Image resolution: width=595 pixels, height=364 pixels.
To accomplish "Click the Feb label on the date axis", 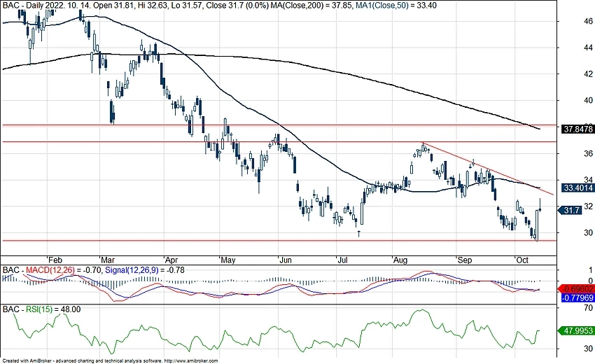I will coord(55,260).
